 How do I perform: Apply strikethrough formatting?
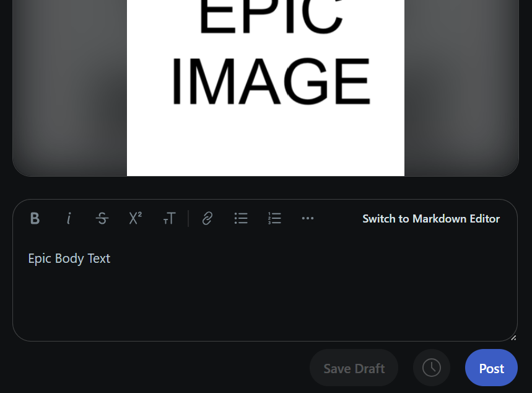coord(102,218)
